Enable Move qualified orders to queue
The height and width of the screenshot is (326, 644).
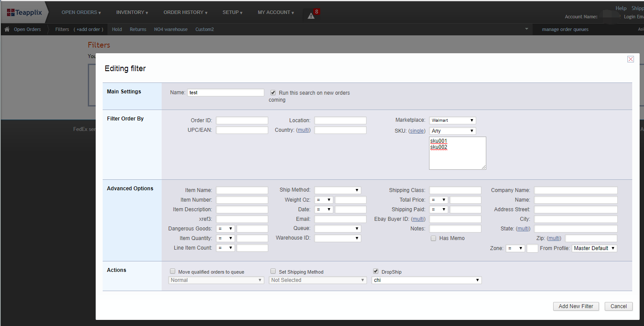(x=173, y=271)
